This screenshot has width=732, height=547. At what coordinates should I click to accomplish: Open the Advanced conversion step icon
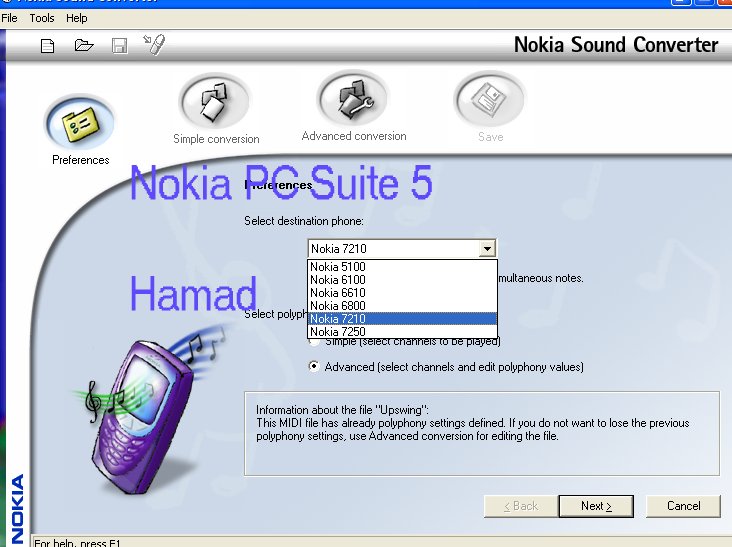coord(353,99)
